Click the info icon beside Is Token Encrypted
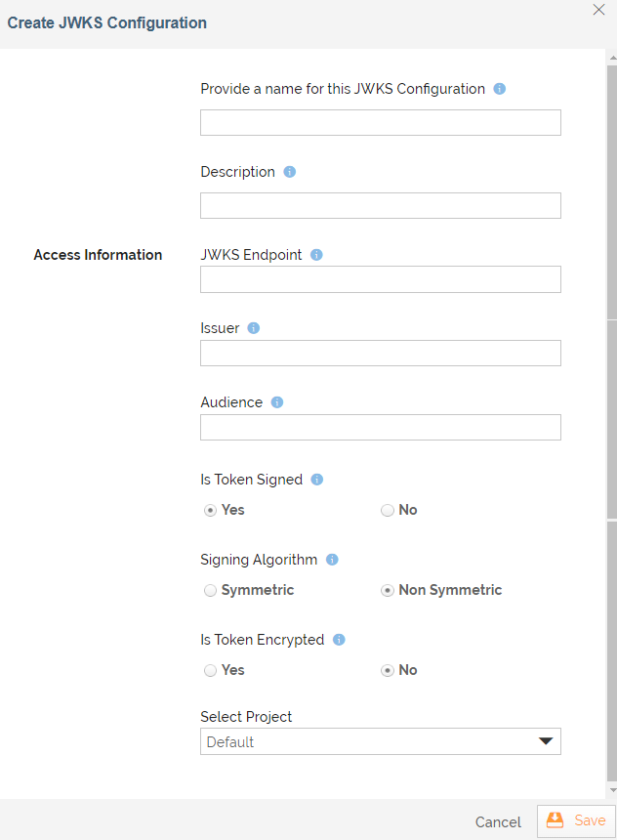Screen dimensions: 617x840 pos(339,640)
